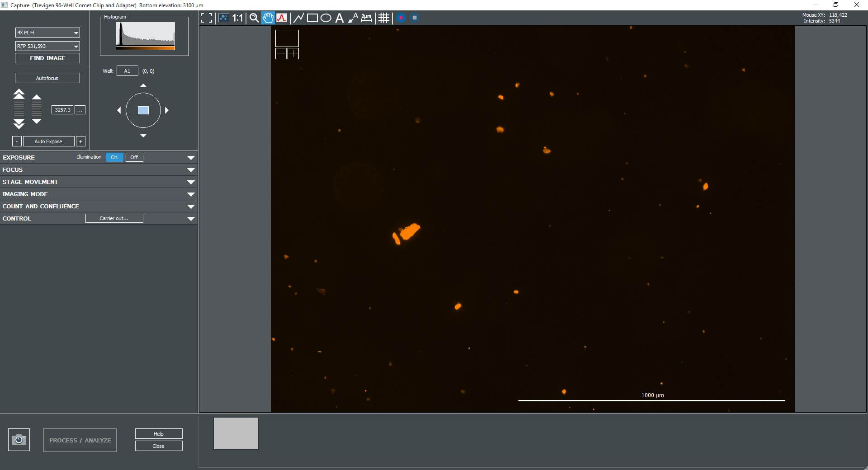Select the ellipse drawing tool
868x470 pixels.
(x=325, y=18)
